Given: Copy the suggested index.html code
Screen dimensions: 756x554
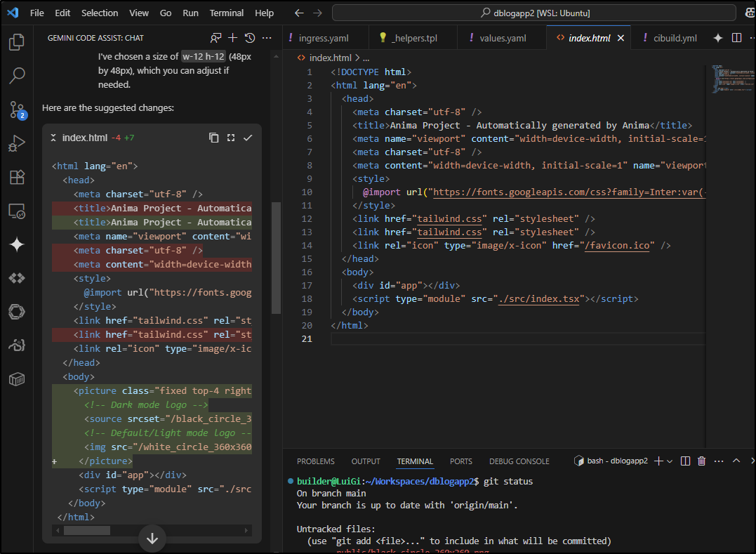Looking at the screenshot, I should pos(213,138).
